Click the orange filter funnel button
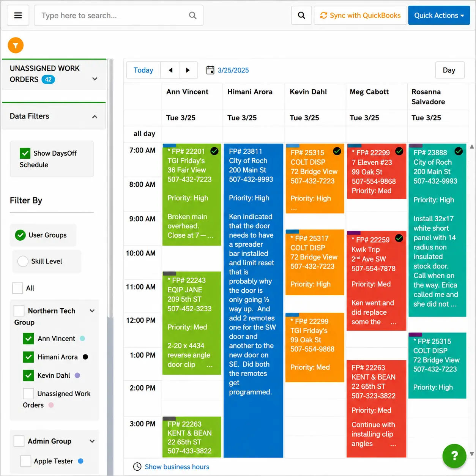 pos(16,46)
